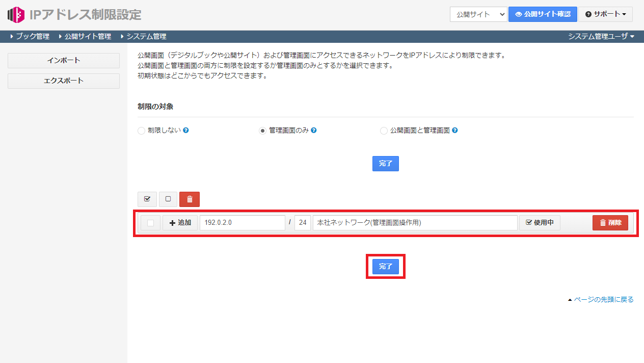Click the IP address field showing 192.0.2.0
Viewport: 644px width, 363px height.
coord(243,223)
